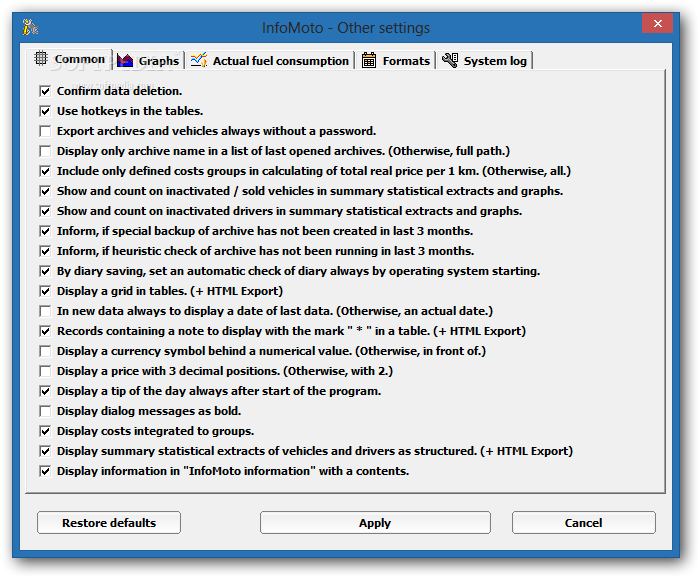Viewport: 700px width, 578px height.
Task: Switch to the Formats tab
Action: [396, 61]
